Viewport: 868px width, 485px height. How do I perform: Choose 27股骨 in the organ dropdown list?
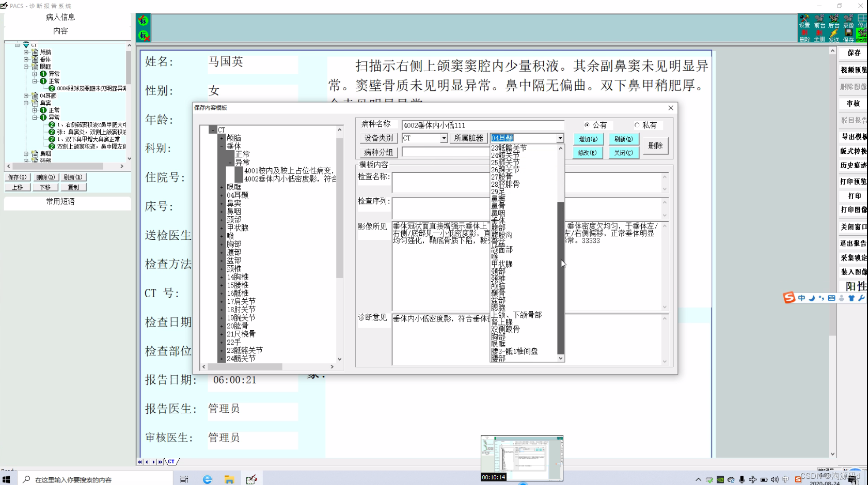coord(502,176)
